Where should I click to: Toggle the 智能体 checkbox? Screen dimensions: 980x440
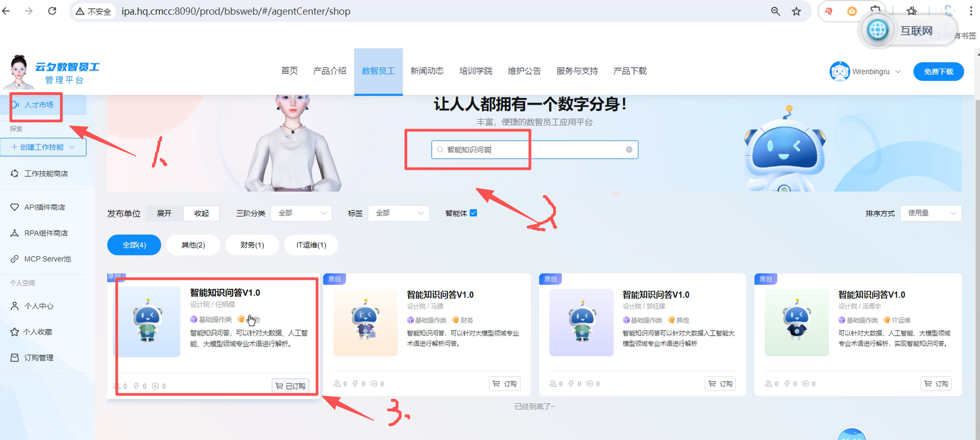(473, 213)
